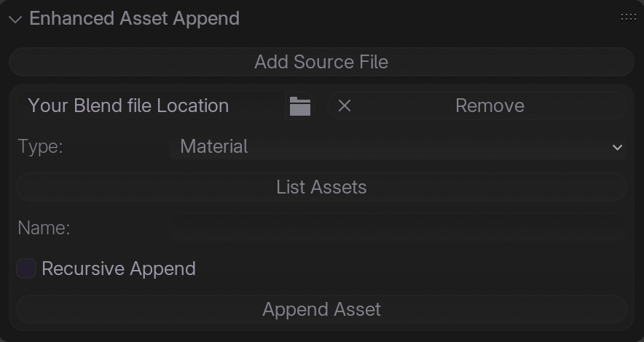
Task: Open the folder browse icon
Action: 299,106
